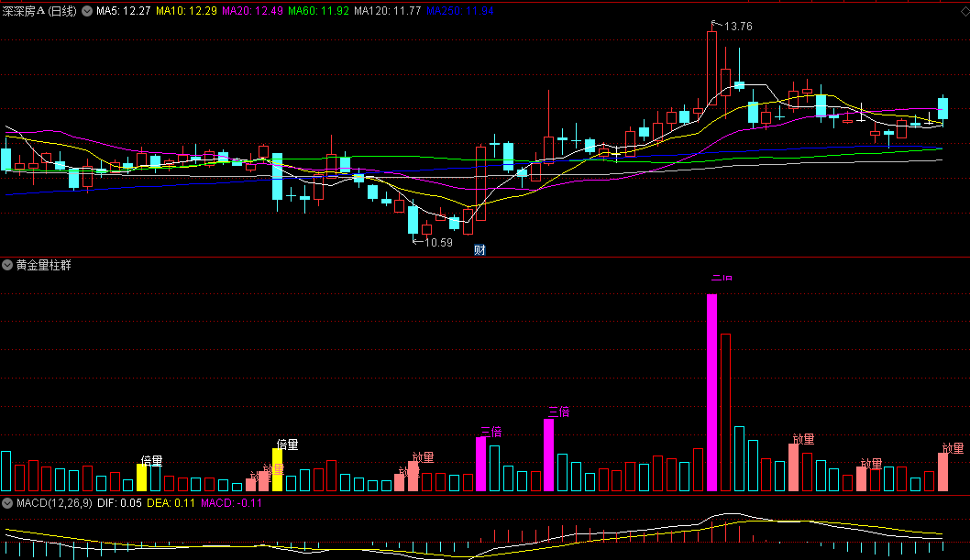Viewport: 970px width, 560px height.
Task: Select the 深深房A (日线) chart title
Action: [x=39, y=11]
